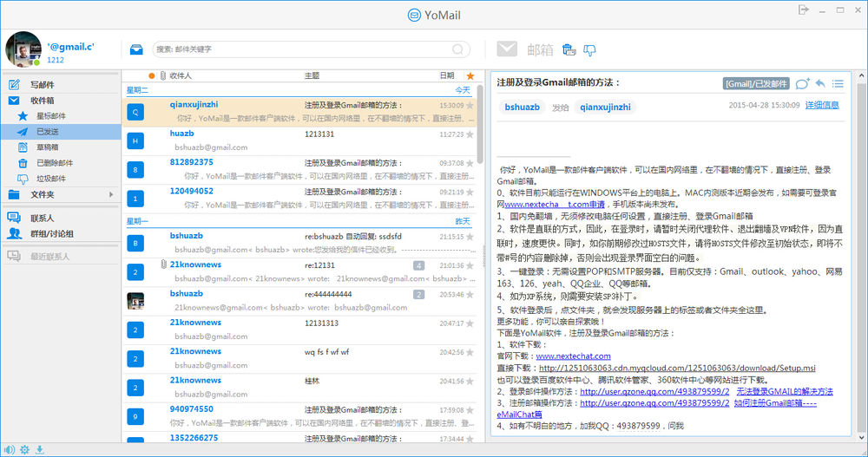Open the deleted mail trash icon in sidebar
868x457 pixels.
click(x=23, y=163)
